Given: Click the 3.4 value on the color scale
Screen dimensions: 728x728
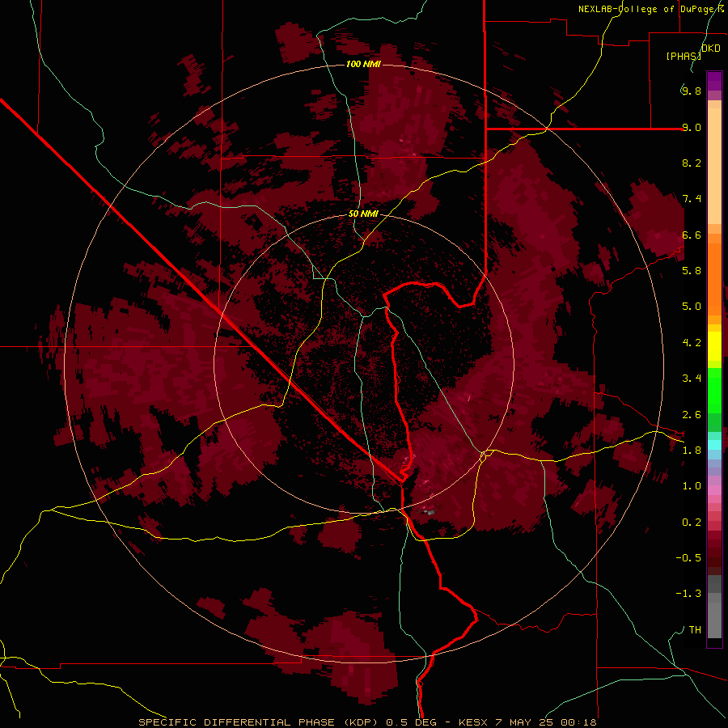Looking at the screenshot, I should [x=692, y=379].
